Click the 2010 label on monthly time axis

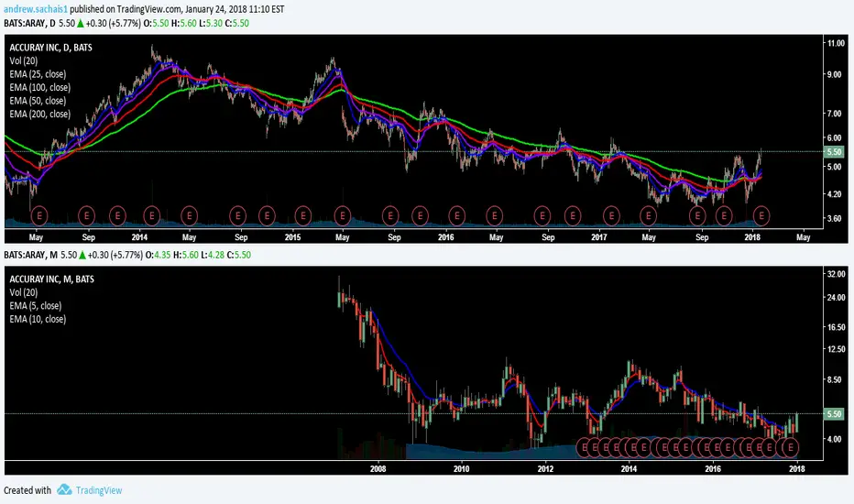[x=461, y=468]
